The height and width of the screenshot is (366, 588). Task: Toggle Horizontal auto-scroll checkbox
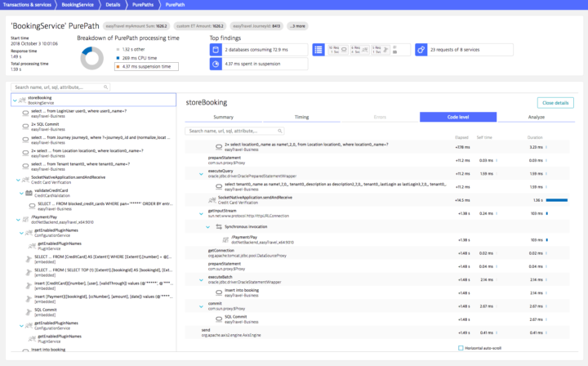[461, 348]
